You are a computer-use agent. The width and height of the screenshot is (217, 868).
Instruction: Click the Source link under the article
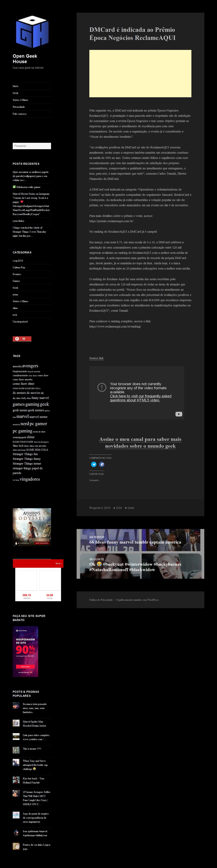point(96,358)
